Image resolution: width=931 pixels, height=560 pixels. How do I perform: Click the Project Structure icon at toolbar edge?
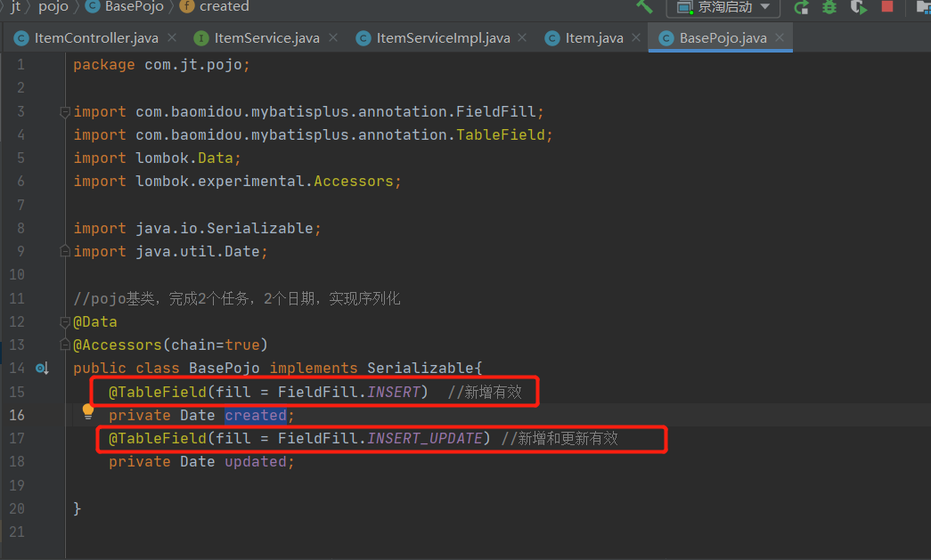click(923, 7)
